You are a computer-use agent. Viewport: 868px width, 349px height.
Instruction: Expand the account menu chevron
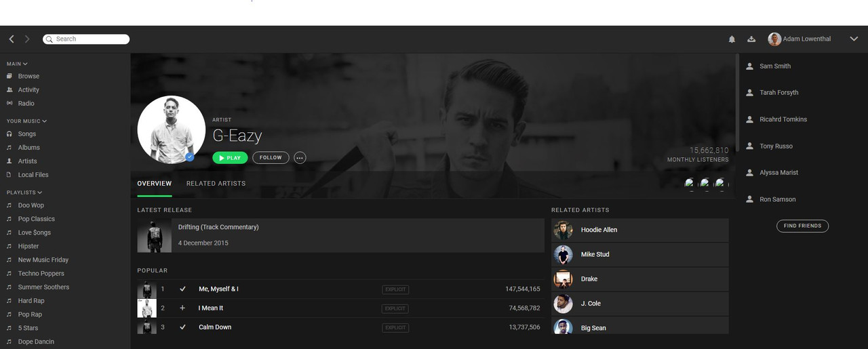(x=854, y=39)
